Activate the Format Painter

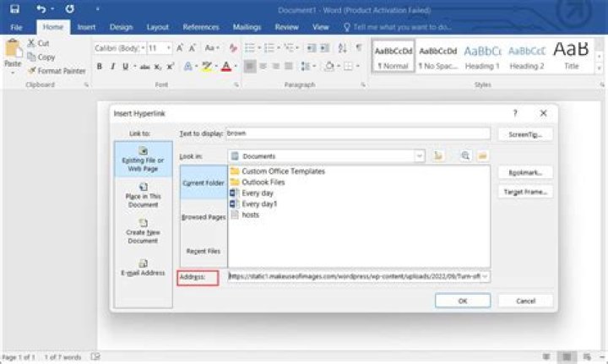57,71
